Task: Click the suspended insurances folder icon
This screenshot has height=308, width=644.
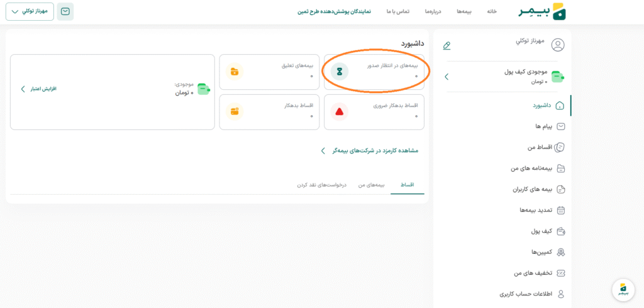Action: coord(235,71)
